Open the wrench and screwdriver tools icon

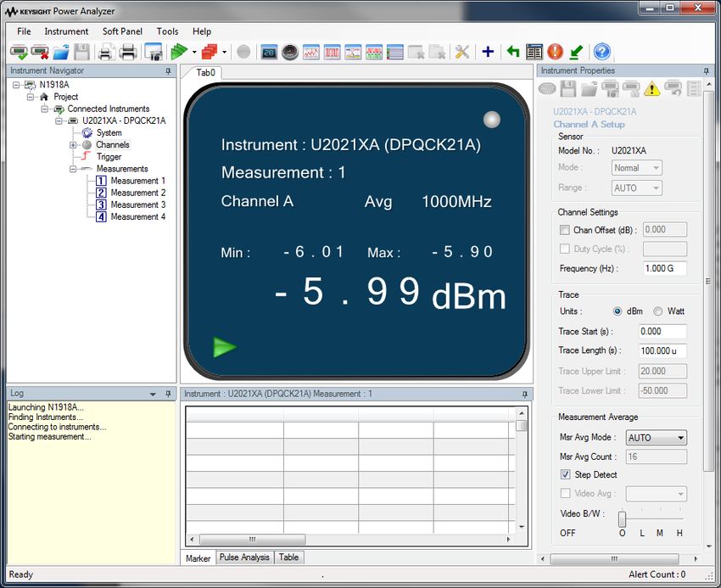pyautogui.click(x=462, y=52)
